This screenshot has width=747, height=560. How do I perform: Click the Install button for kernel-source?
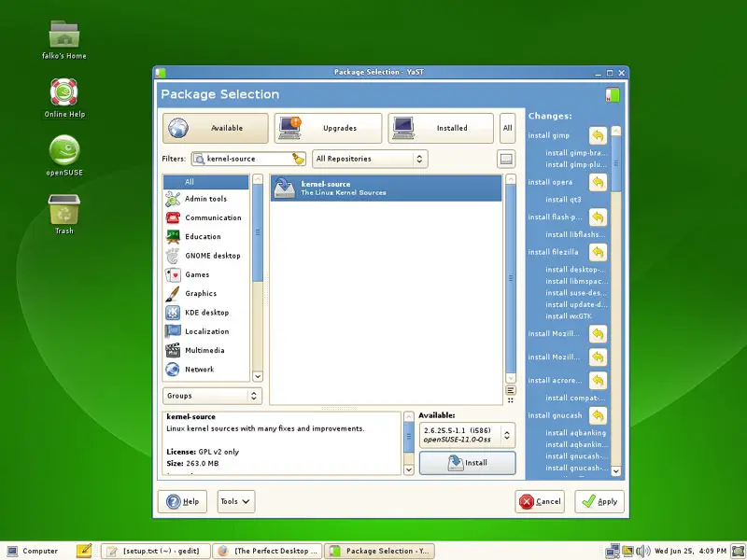pos(468,463)
